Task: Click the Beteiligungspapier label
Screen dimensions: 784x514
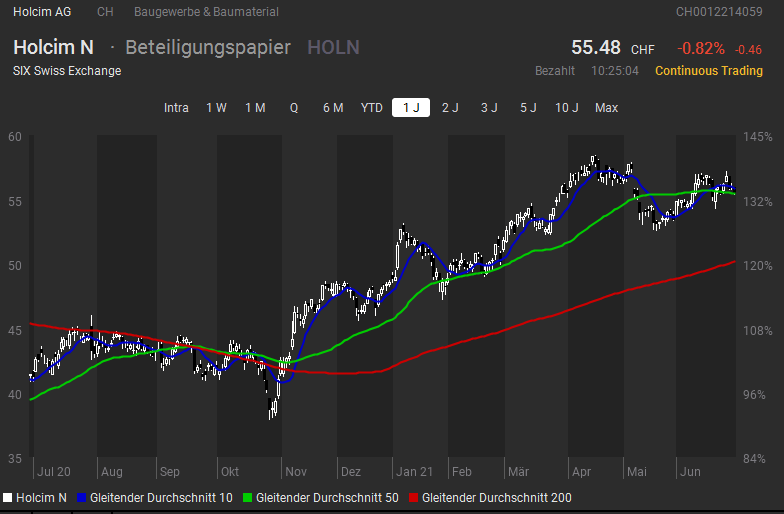Action: (208, 48)
